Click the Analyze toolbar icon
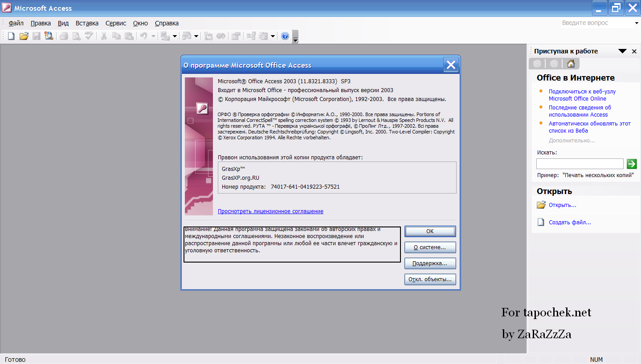 pyautogui.click(x=187, y=36)
